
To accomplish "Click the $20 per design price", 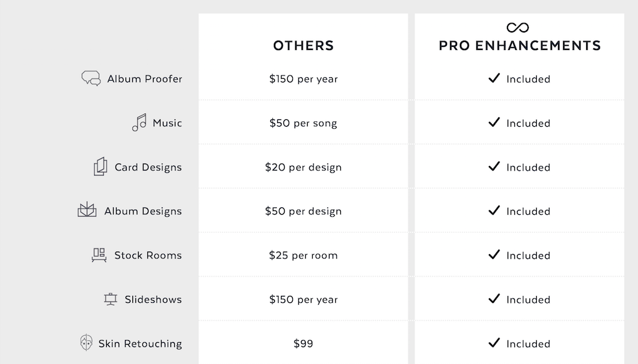I will (x=303, y=167).
